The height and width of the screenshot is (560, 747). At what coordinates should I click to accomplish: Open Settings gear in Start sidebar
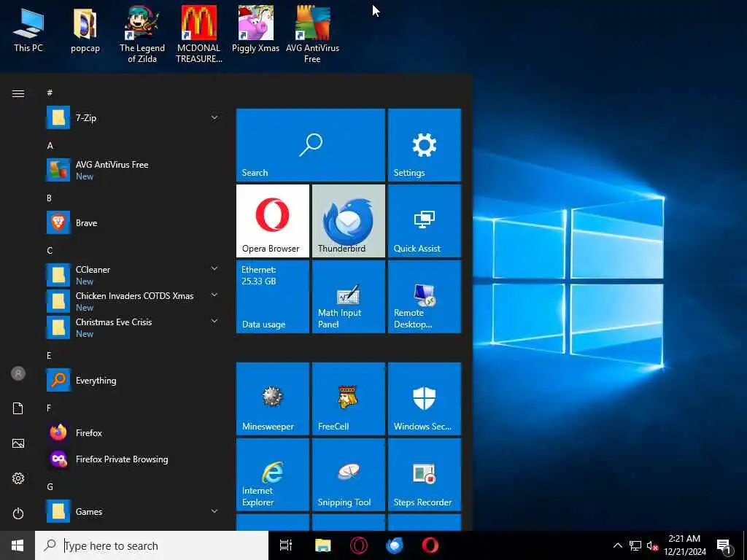[x=18, y=478]
